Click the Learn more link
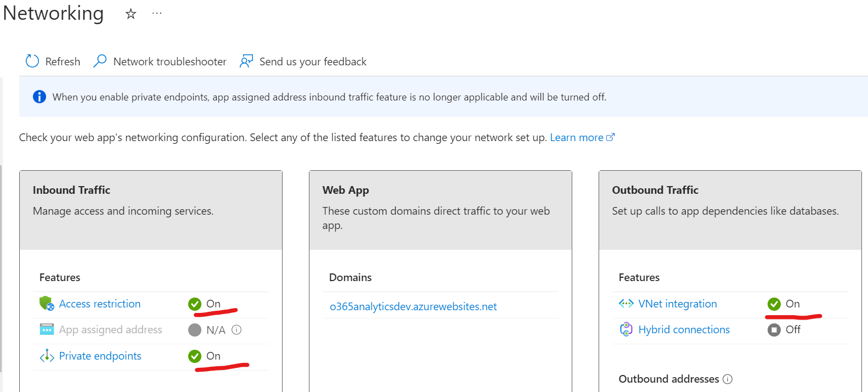 pyautogui.click(x=577, y=137)
